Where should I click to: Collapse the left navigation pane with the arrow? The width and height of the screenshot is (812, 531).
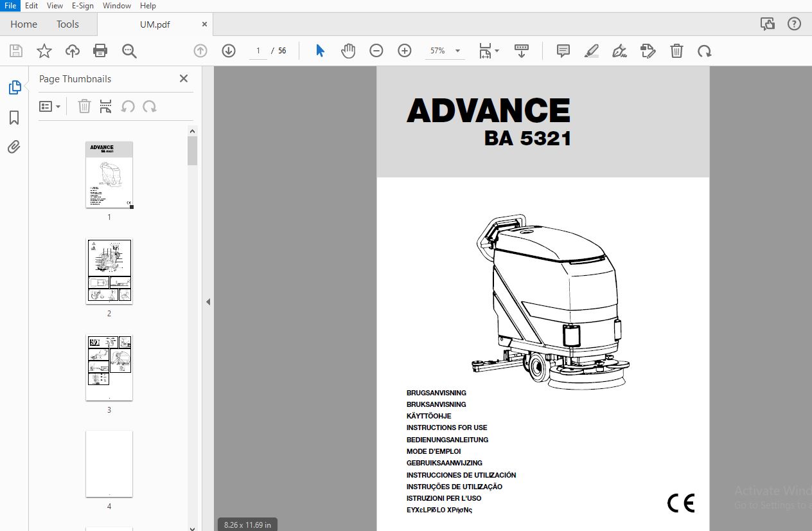coord(208,301)
